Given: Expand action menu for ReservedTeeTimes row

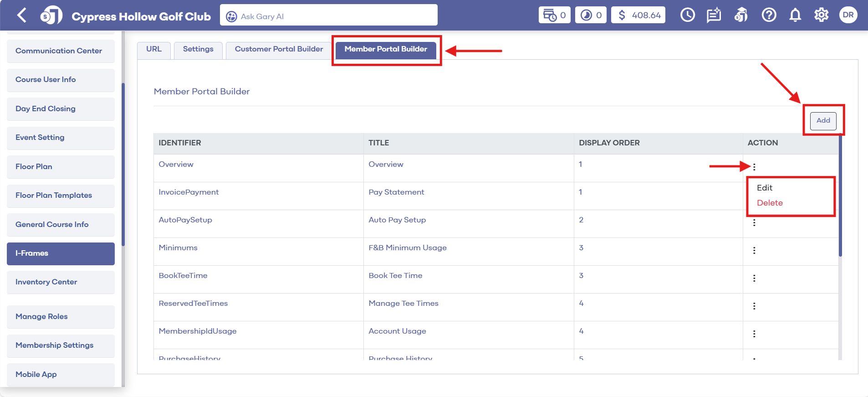Looking at the screenshot, I should click(754, 306).
